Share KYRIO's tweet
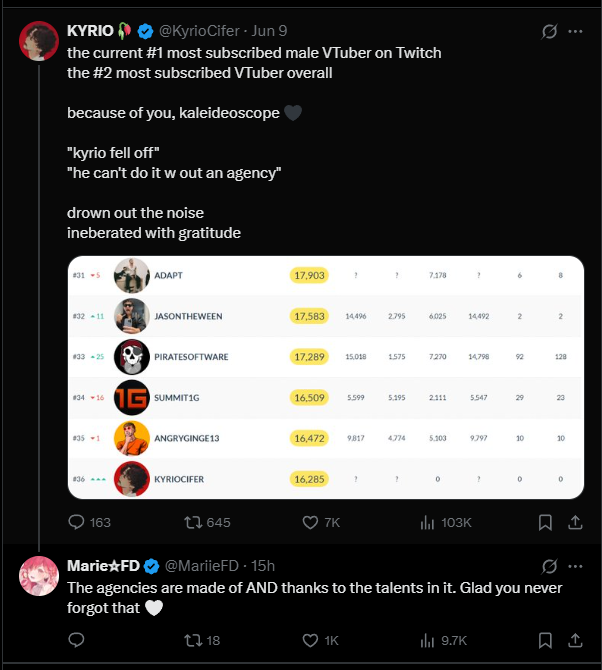Viewport: 602px width, 670px height. coord(575,522)
